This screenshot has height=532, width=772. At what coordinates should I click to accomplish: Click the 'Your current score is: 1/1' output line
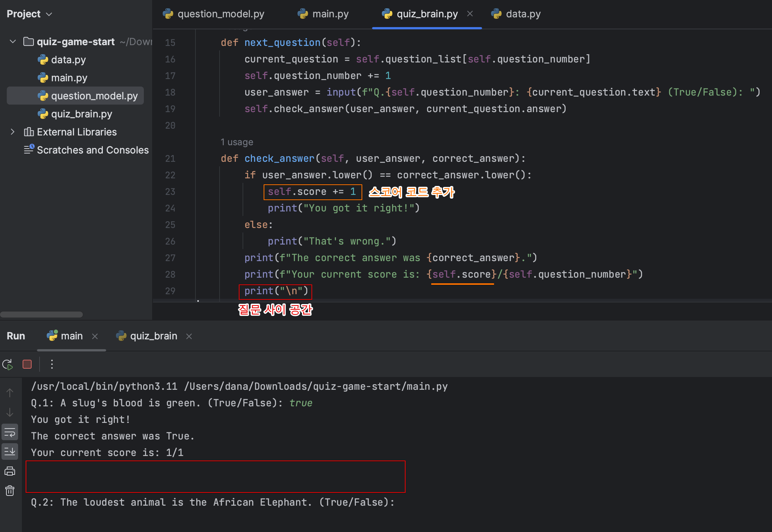pos(107,453)
